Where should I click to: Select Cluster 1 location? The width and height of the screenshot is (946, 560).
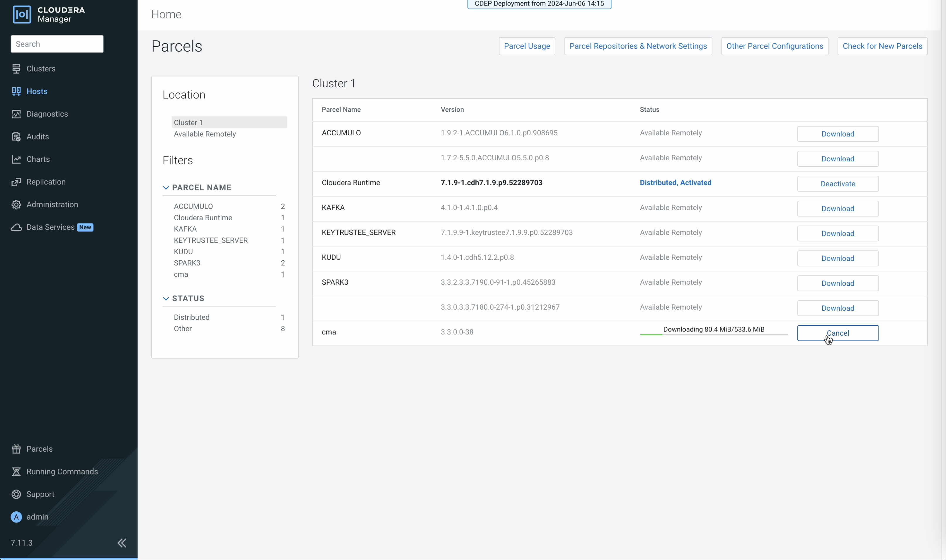[x=229, y=122]
